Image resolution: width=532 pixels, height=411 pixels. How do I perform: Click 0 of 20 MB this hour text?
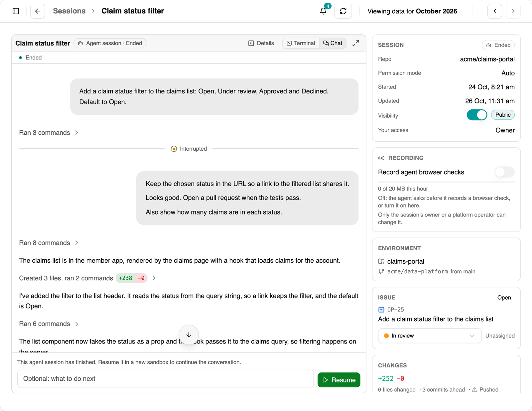point(403,189)
